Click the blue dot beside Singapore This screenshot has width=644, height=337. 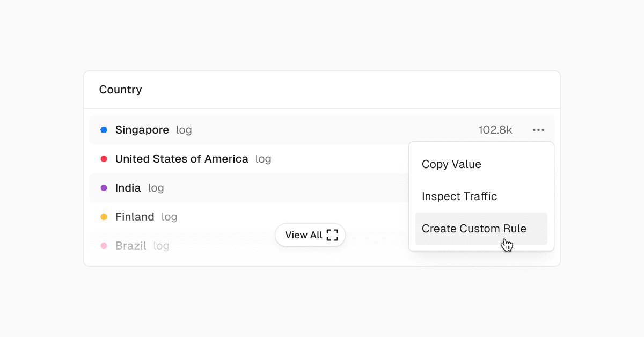pyautogui.click(x=104, y=130)
